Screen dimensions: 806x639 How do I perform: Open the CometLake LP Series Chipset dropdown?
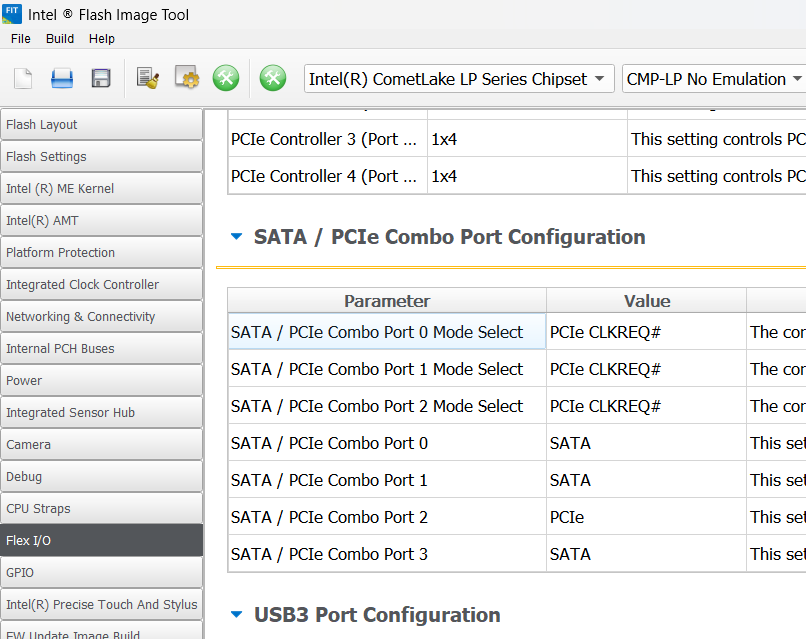pos(459,79)
